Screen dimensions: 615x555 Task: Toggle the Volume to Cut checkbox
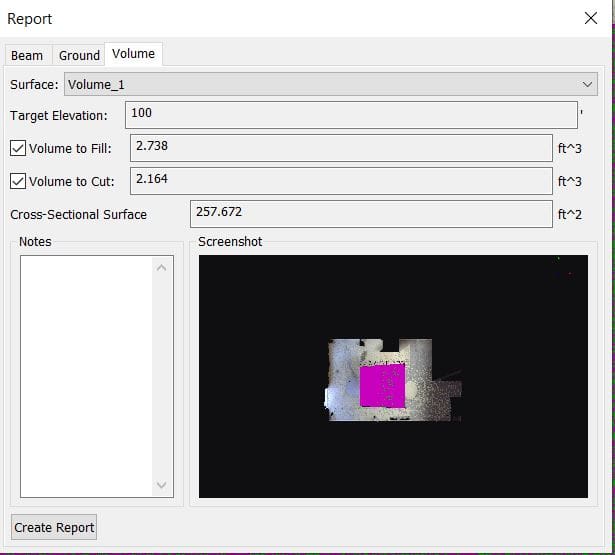click(18, 181)
